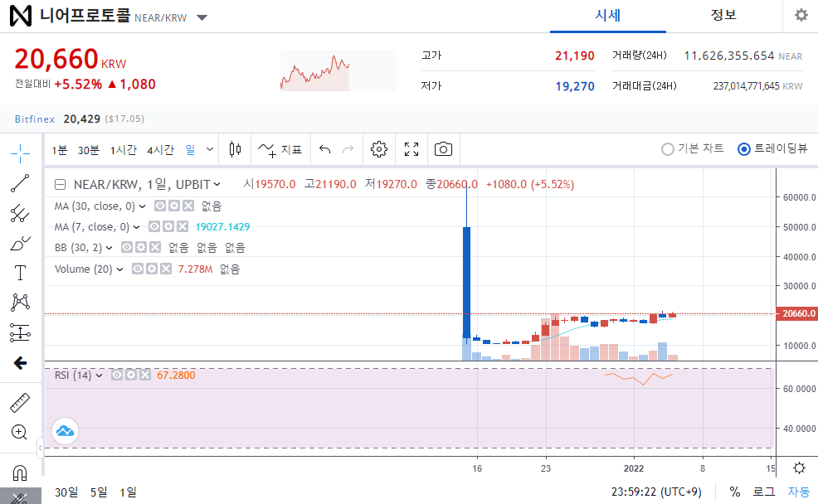Screen dimensions: 818x504
Task: Expand MA (30, close, 0) options chevron
Action: (x=142, y=206)
